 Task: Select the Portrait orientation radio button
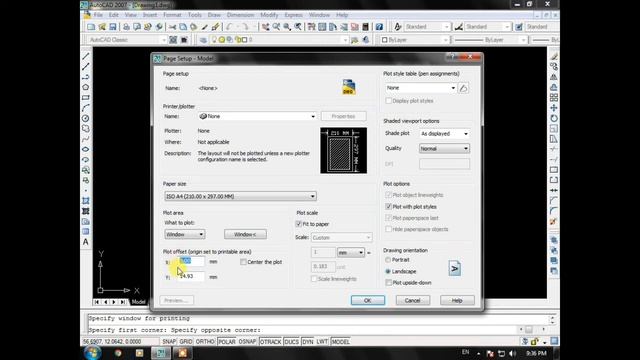pos(388,260)
